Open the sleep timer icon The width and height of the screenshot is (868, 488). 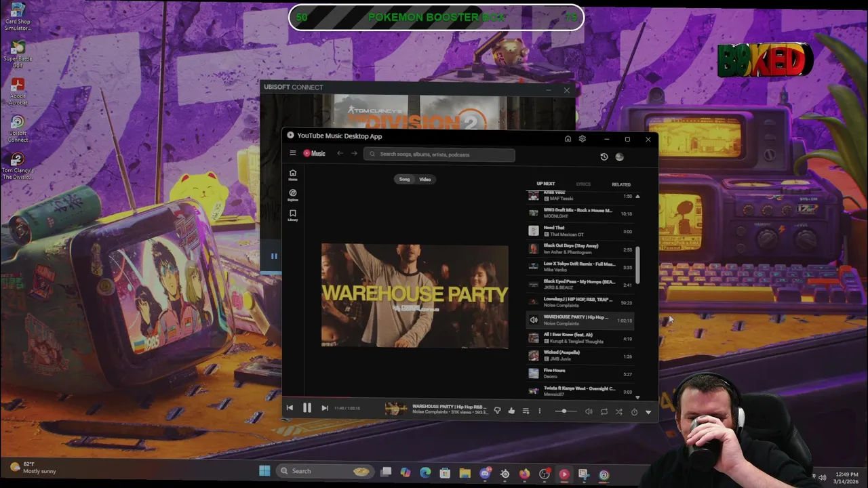click(x=634, y=411)
